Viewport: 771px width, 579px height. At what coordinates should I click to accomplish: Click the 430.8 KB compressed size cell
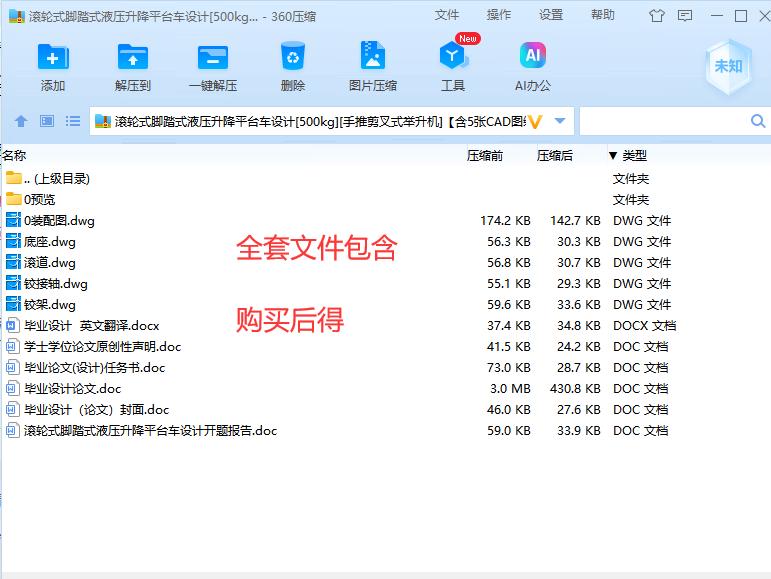(575, 388)
